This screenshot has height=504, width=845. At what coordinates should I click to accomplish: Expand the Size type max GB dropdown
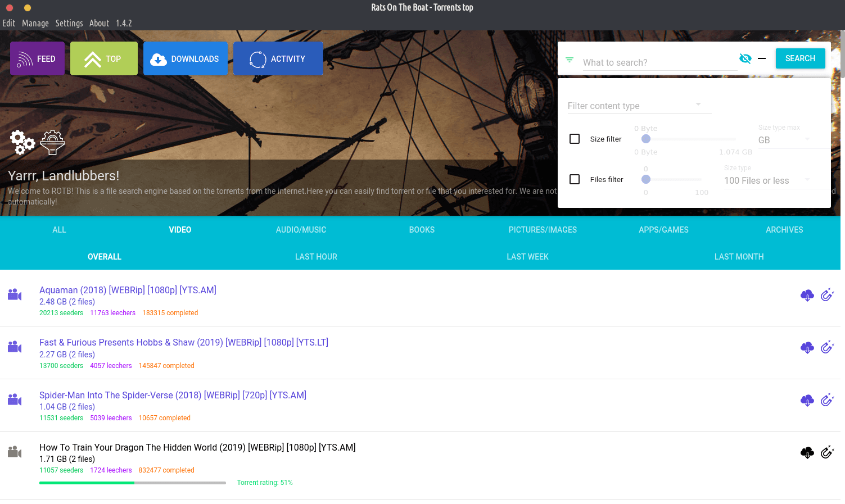784,140
